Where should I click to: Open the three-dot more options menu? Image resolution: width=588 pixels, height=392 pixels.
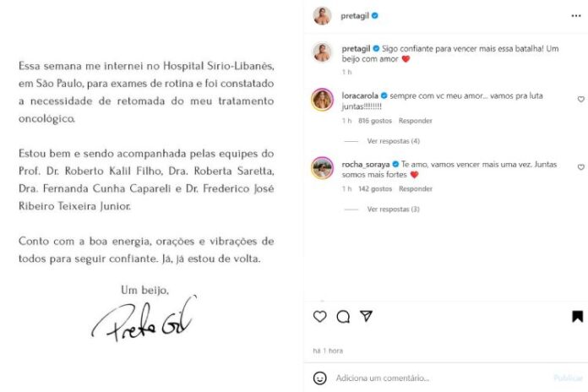point(576,16)
